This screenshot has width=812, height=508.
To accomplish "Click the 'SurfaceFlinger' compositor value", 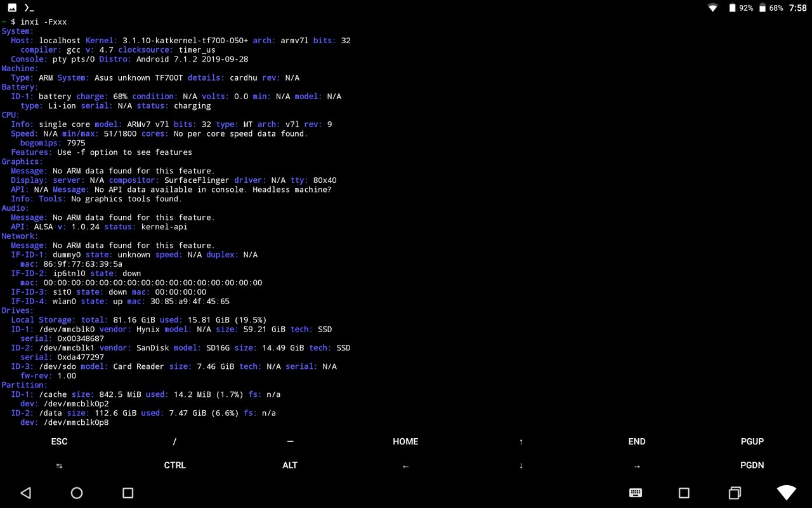I will (197, 180).
